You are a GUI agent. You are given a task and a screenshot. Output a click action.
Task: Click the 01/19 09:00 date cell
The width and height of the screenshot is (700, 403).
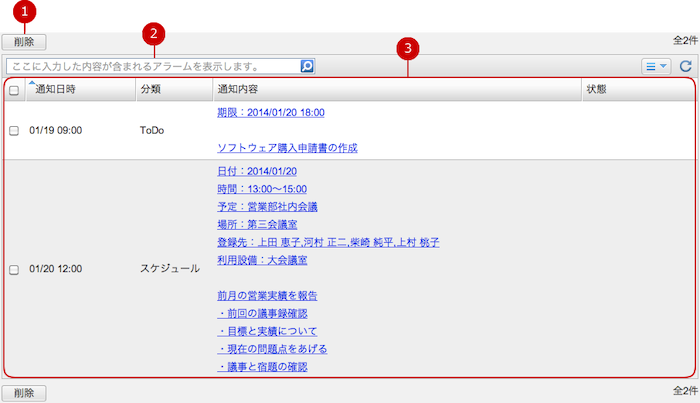pos(56,130)
